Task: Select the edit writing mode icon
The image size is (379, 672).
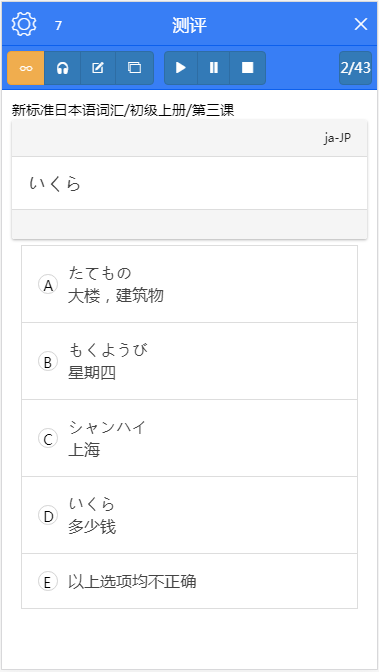Action: 98,68
